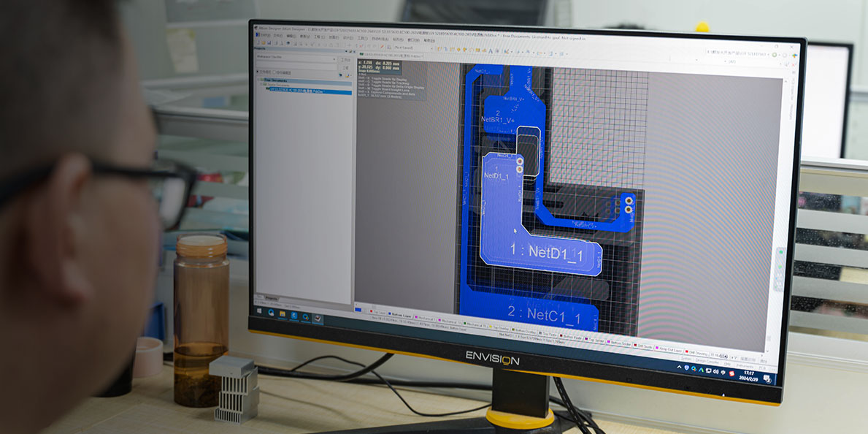Select the 2 : NetC1_1 pad label
The width and height of the screenshot is (868, 434).
pyautogui.click(x=544, y=316)
